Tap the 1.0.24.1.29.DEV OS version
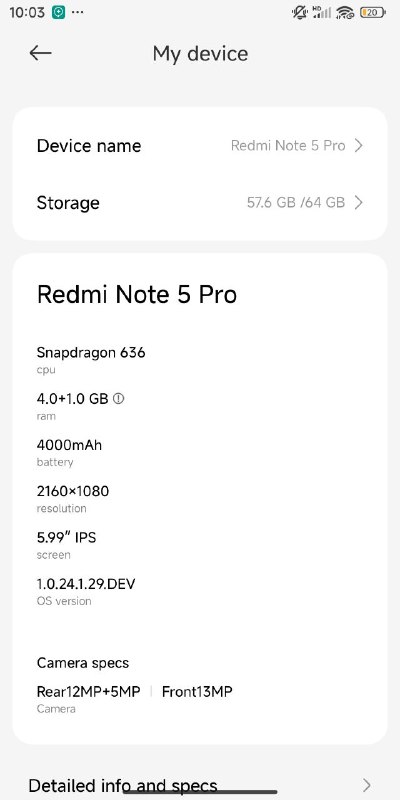The width and height of the screenshot is (400, 800). pos(86,584)
